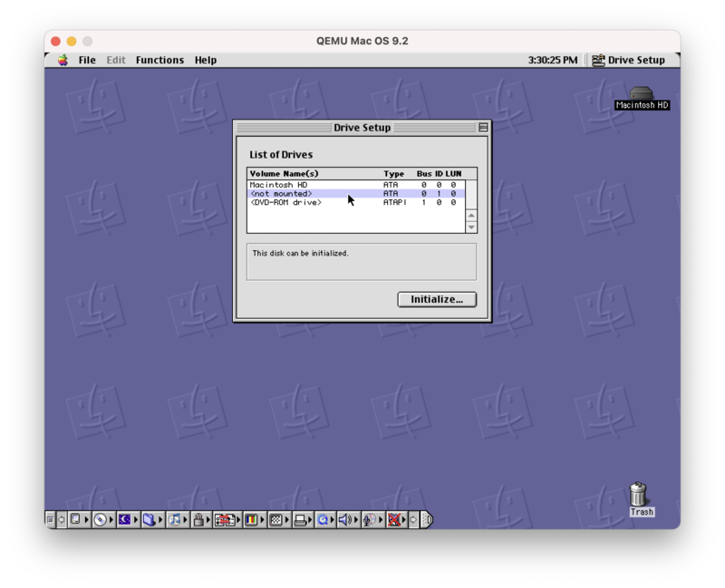Click the control strip close box
This screenshot has height=588, width=725.
pyautogui.click(x=51, y=519)
